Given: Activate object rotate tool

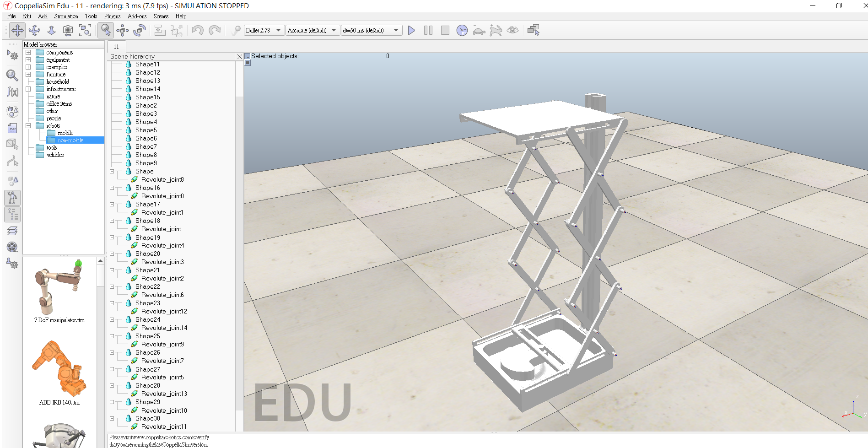Looking at the screenshot, I should click(x=140, y=30).
